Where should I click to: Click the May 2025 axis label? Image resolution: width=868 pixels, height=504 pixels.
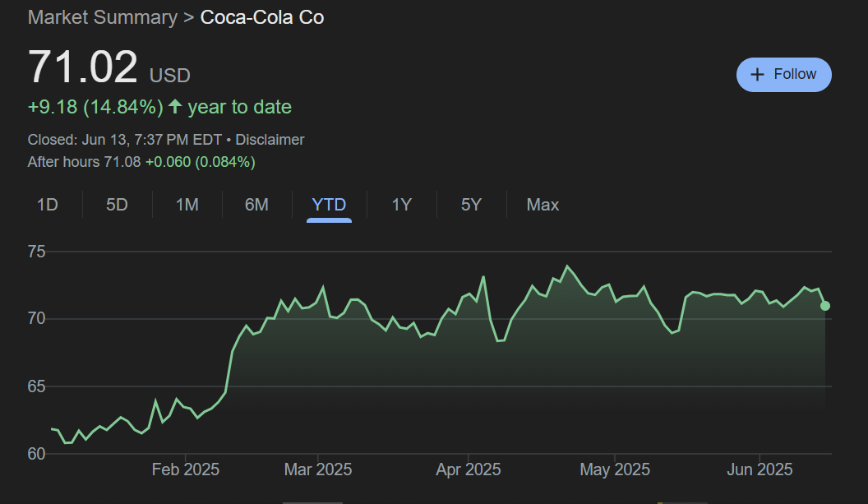[x=615, y=469]
